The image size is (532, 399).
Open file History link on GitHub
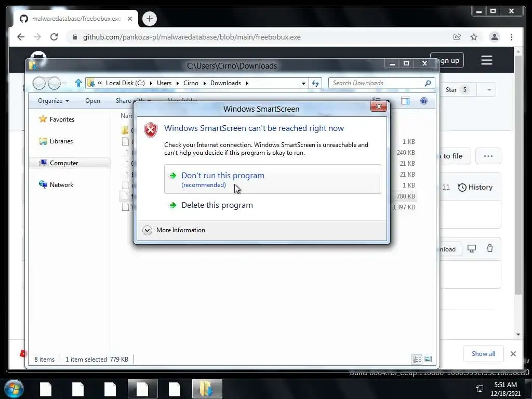point(475,187)
